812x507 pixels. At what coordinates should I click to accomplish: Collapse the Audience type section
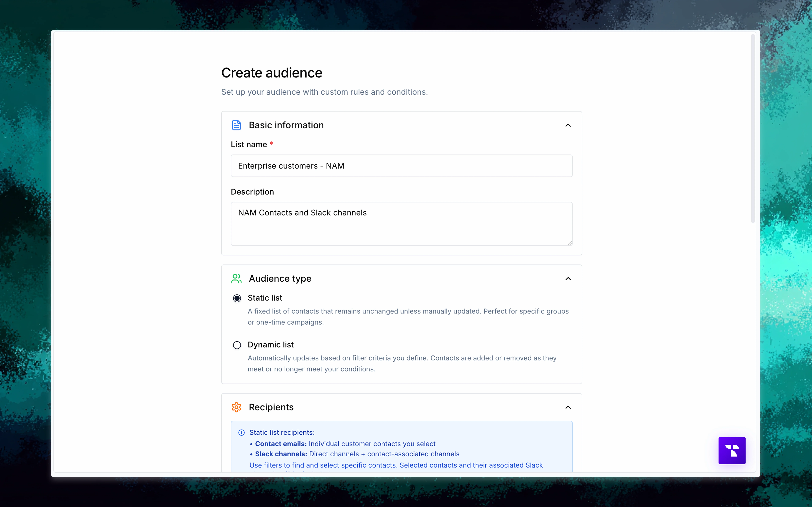(568, 279)
